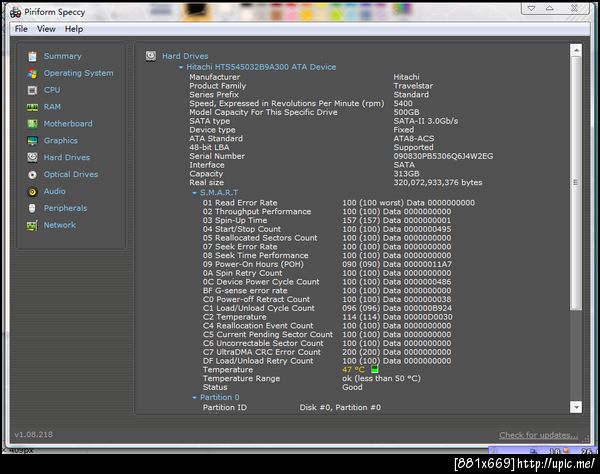The height and width of the screenshot is (474, 600).
Task: Click the Motherboard icon
Action: pos(32,124)
